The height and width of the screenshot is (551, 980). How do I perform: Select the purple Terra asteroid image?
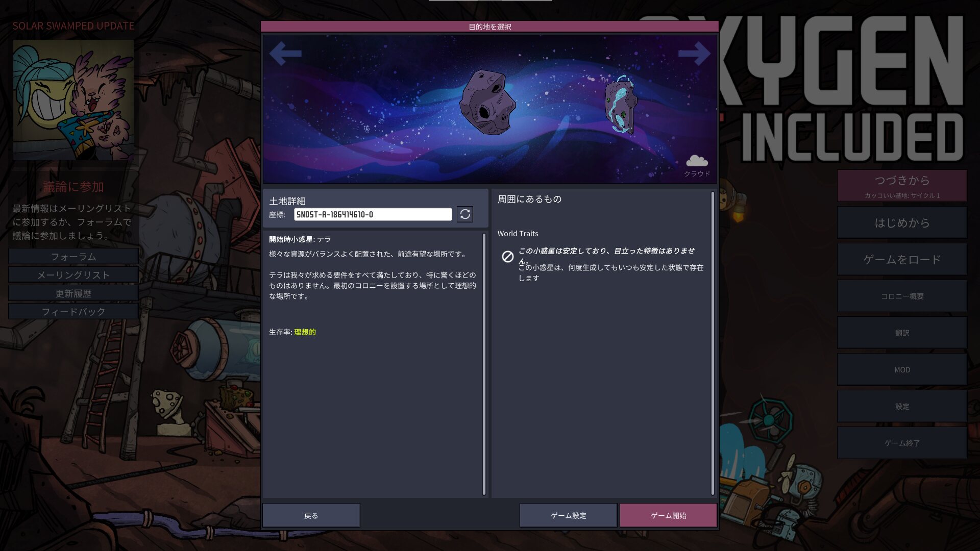(x=487, y=103)
